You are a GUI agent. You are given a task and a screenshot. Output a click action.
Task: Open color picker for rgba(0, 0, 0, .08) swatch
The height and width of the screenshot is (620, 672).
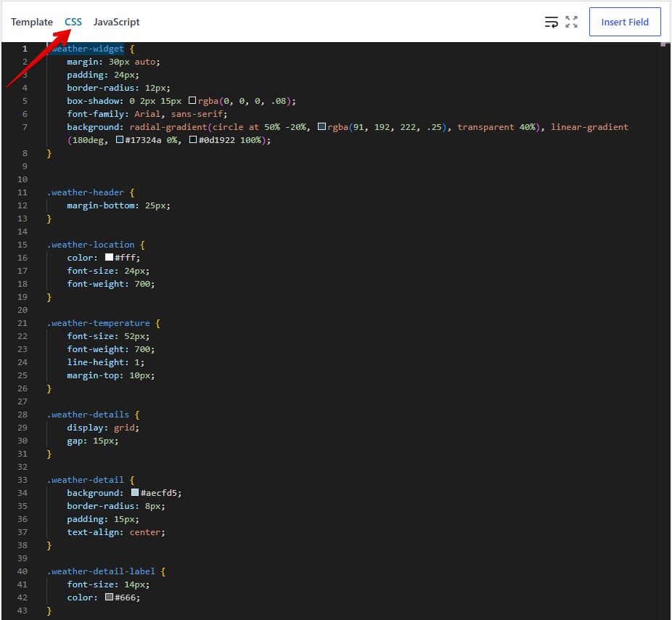click(x=192, y=100)
